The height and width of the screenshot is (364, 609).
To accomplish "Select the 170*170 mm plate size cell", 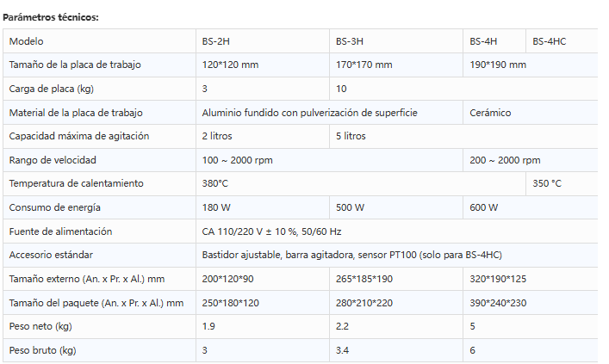I will click(364, 65).
